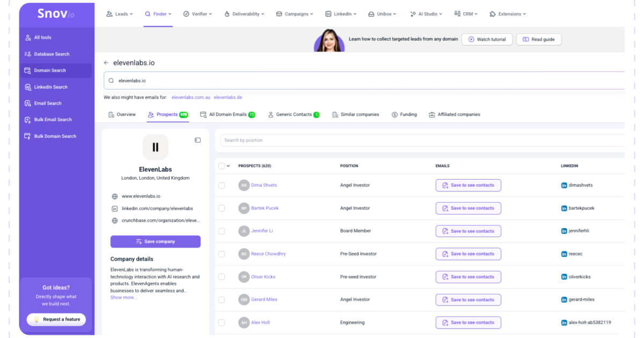
Task: Focus the Search by position field
Action: tap(423, 140)
